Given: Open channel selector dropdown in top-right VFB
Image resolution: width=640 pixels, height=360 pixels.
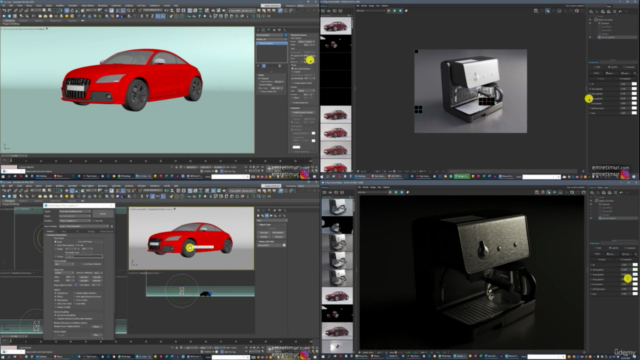Looking at the screenshot, I should [370, 11].
